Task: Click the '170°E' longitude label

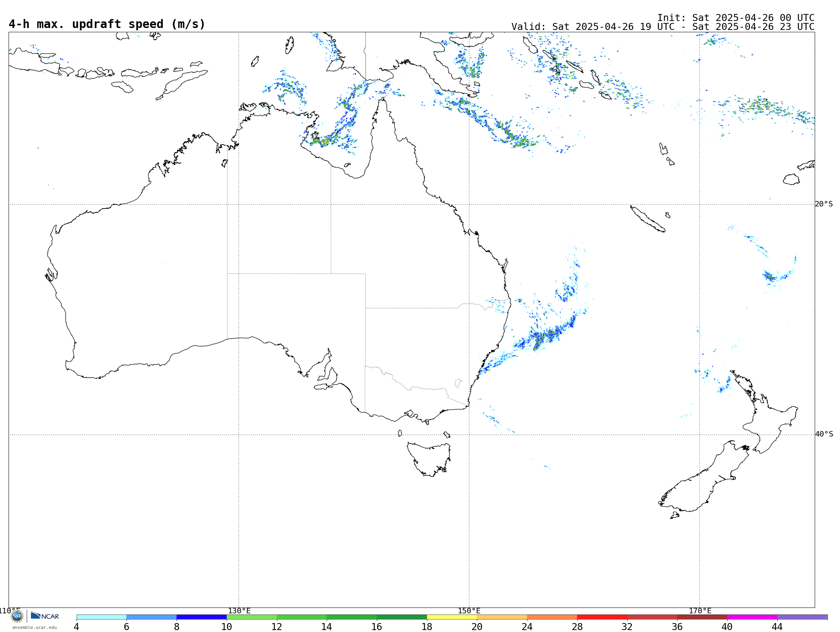Action: pyautogui.click(x=700, y=611)
